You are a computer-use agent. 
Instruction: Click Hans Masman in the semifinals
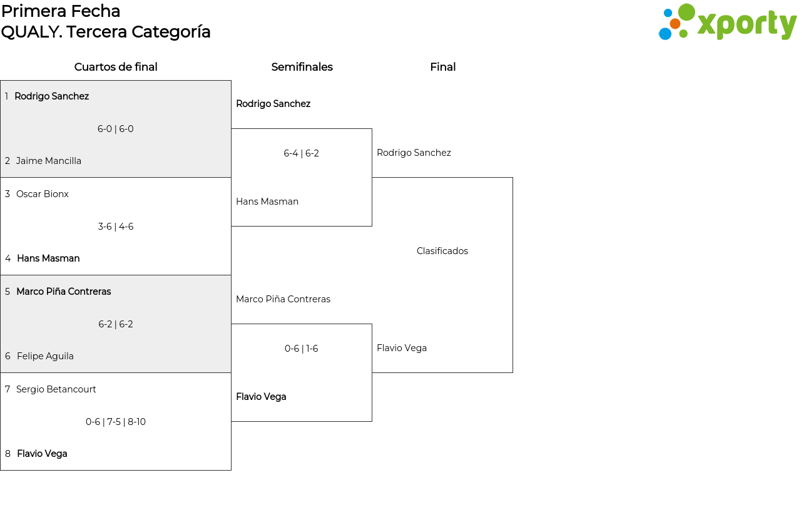click(267, 202)
